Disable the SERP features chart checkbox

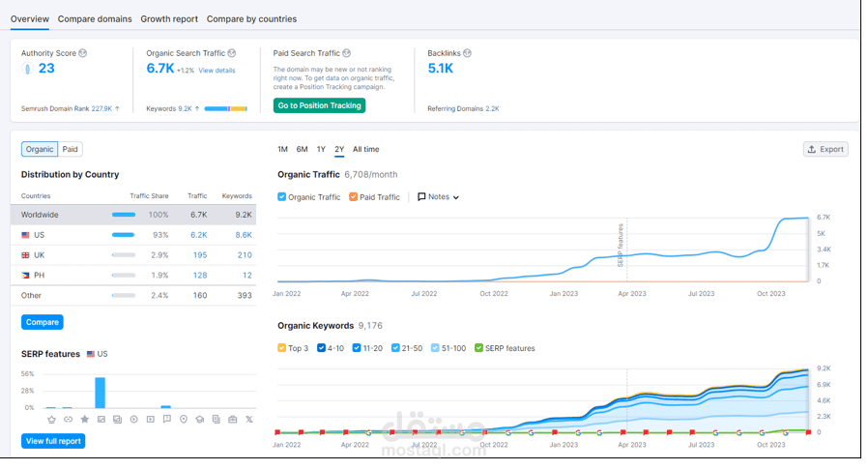478,348
